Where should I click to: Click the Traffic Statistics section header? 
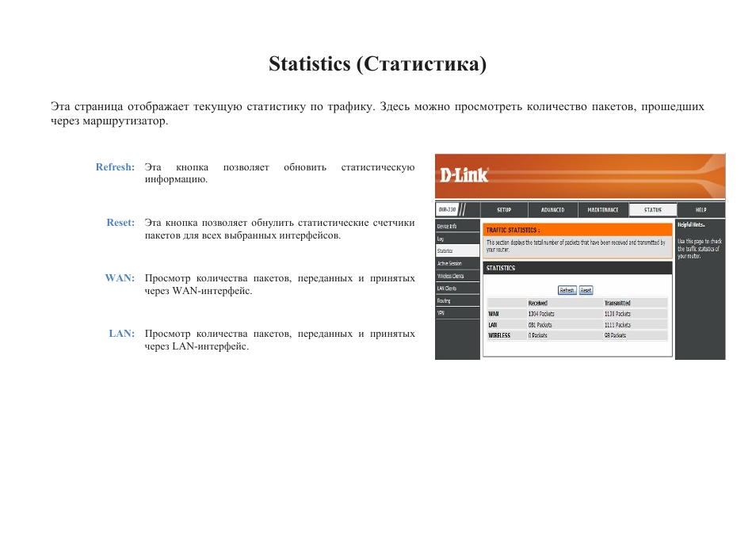(x=513, y=230)
